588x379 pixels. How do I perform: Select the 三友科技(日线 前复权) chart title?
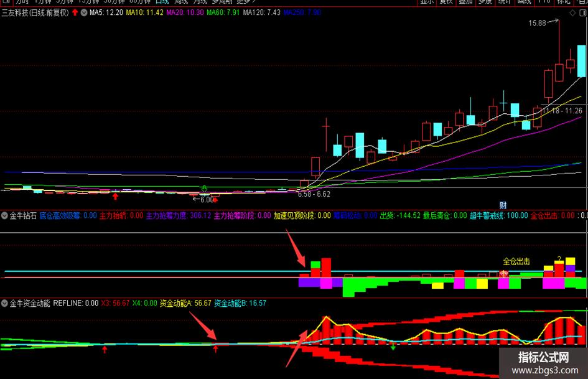click(35, 12)
